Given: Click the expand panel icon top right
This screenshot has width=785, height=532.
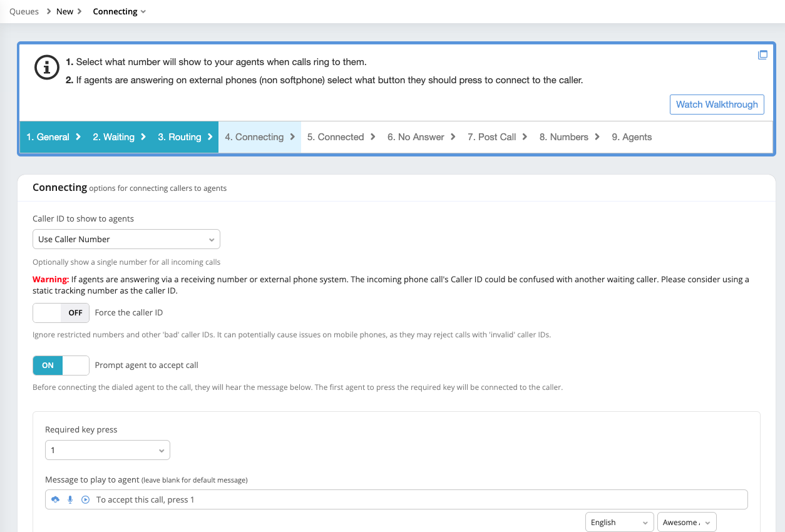Looking at the screenshot, I should coord(762,54).
